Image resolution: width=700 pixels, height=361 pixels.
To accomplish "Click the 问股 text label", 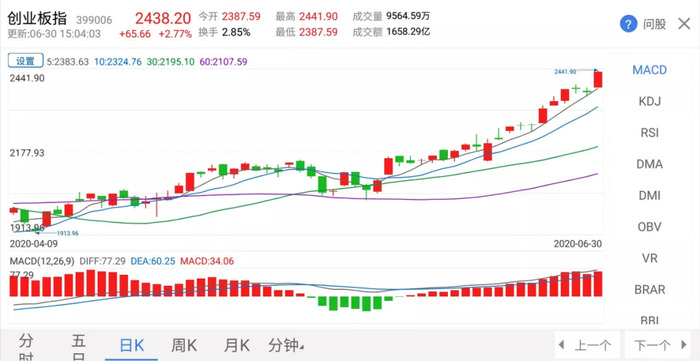I will tap(654, 24).
